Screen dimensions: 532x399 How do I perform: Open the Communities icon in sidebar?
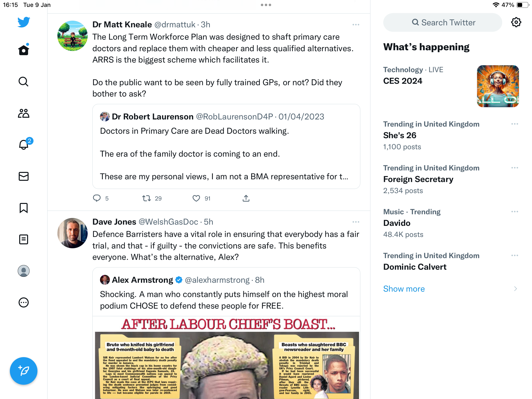click(24, 113)
